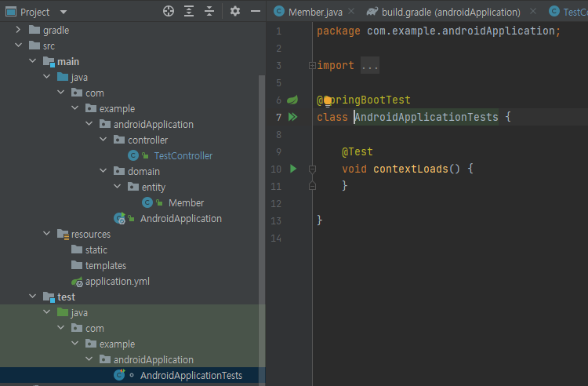This screenshot has height=386, width=588.
Task: Click the intention lightbulb on @SpringBootTest
Action: click(x=328, y=101)
